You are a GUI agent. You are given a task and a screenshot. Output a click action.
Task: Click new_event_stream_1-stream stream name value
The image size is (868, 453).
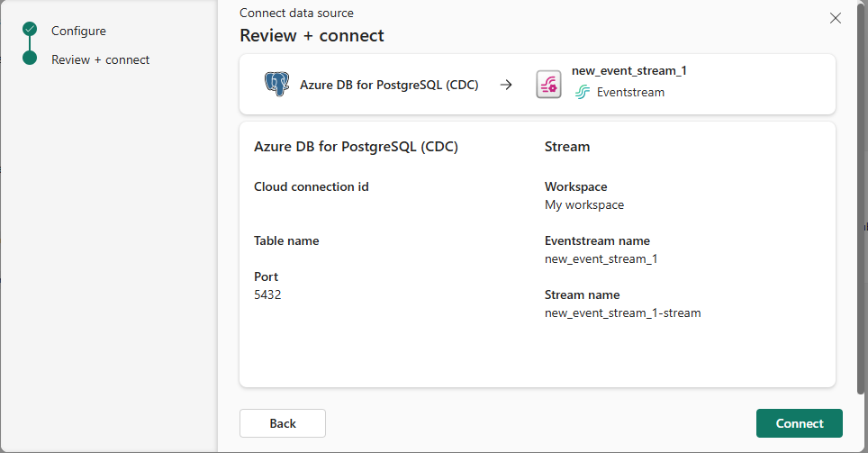[x=622, y=313]
